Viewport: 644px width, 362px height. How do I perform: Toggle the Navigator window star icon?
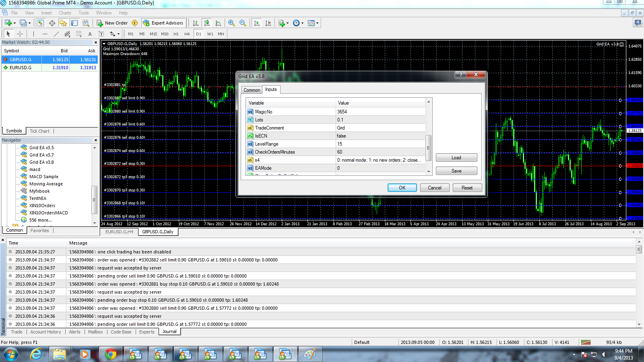point(63,23)
